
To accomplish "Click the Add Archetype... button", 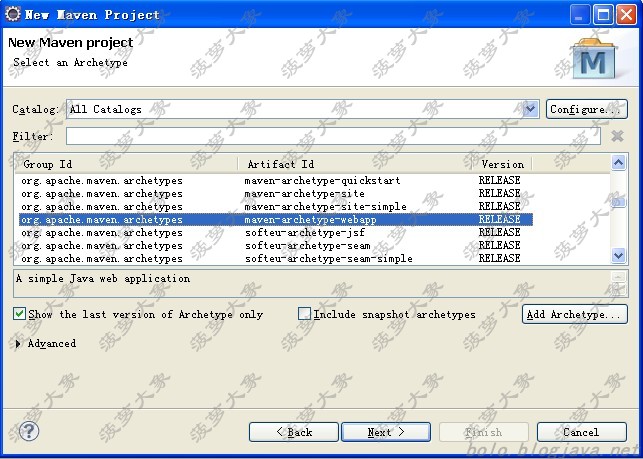I will (x=575, y=314).
